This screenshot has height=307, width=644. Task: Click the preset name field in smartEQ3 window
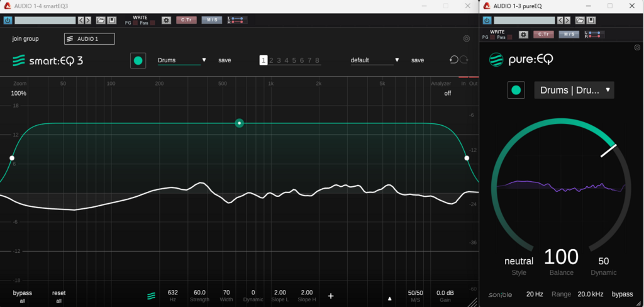[45, 20]
